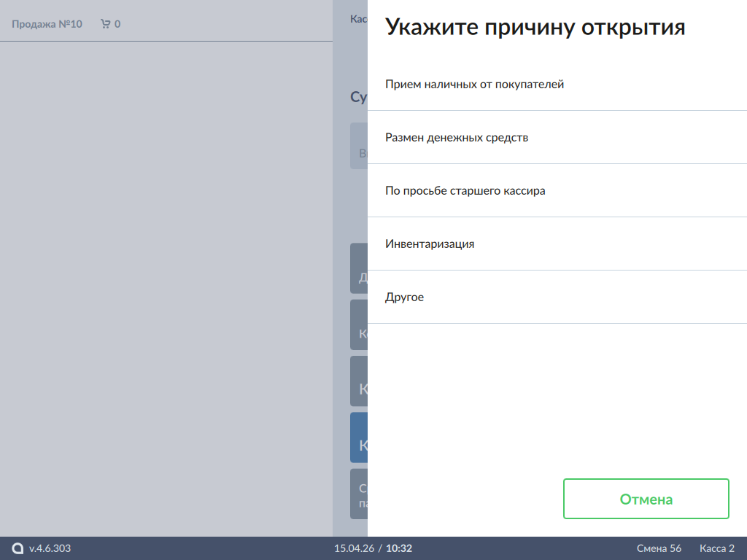The height and width of the screenshot is (560, 747).
Task: Select 'Инвентаризация' as opening reason
Action: coord(430,244)
